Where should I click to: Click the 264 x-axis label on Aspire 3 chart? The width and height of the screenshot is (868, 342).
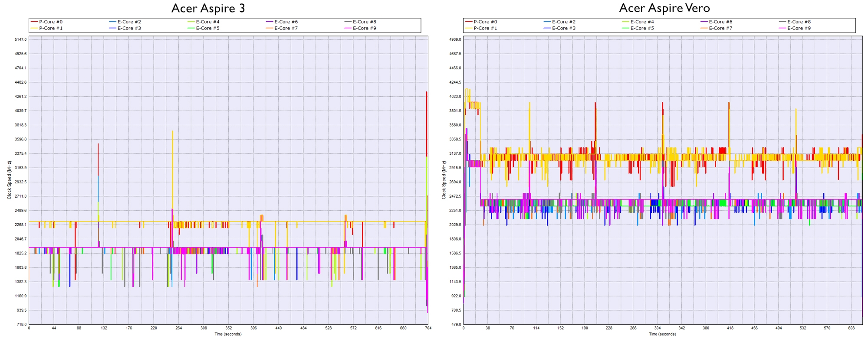179,328
